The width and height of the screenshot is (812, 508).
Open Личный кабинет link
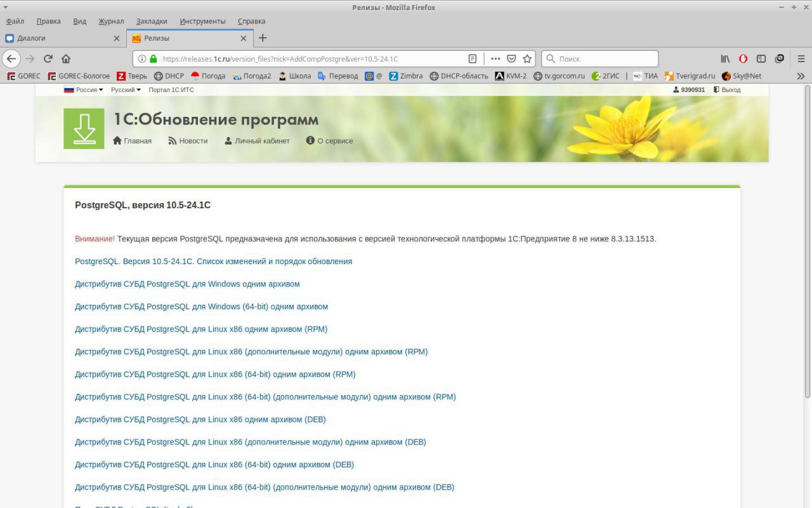[257, 141]
